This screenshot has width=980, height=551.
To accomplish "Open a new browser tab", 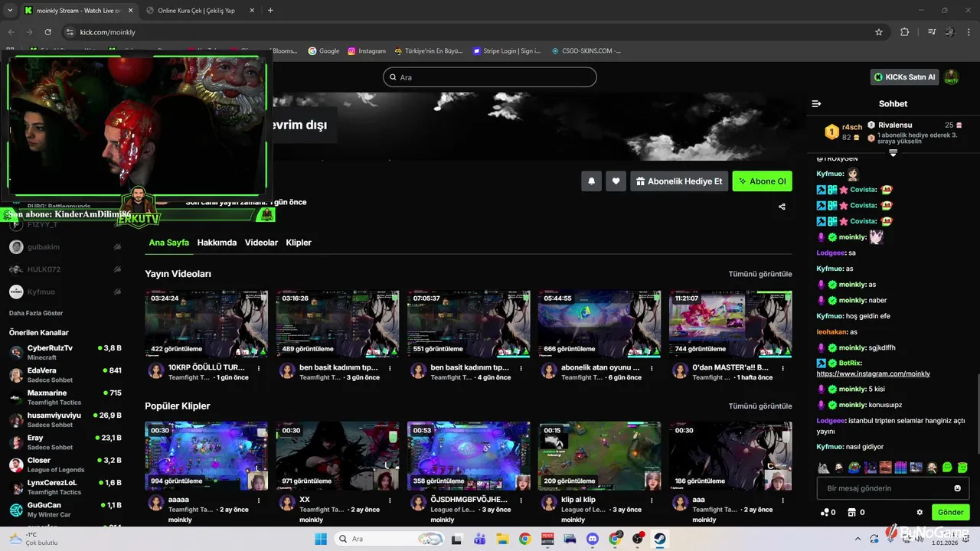I will [270, 10].
